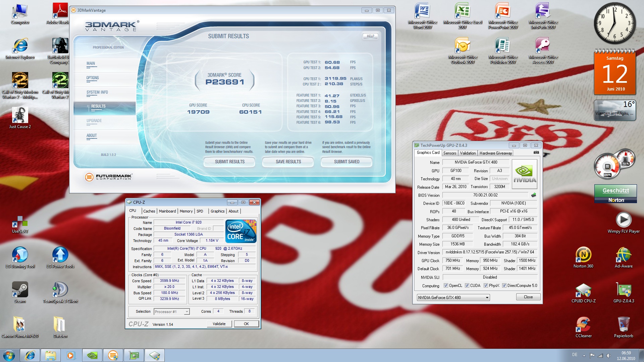Toggle CUDA checkbox in GPU-Z
This screenshot has width=644, height=362.
click(x=467, y=286)
